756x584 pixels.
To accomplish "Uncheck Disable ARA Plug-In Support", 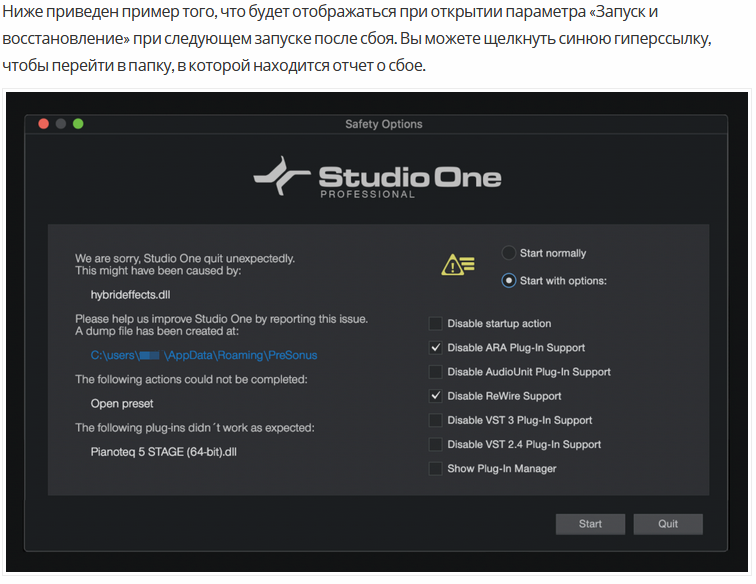I will coord(435,348).
